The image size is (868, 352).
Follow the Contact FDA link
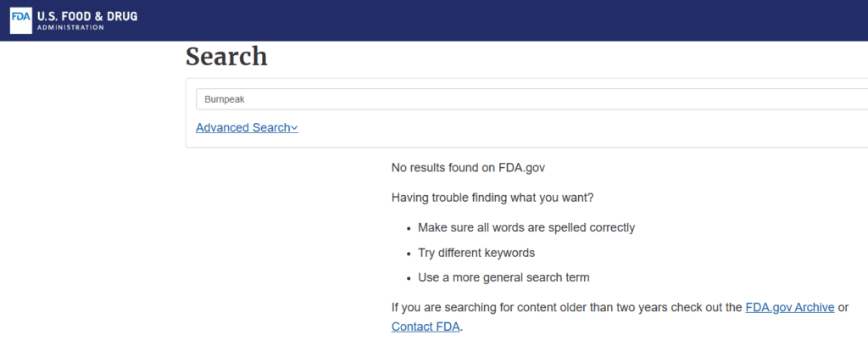(x=426, y=327)
